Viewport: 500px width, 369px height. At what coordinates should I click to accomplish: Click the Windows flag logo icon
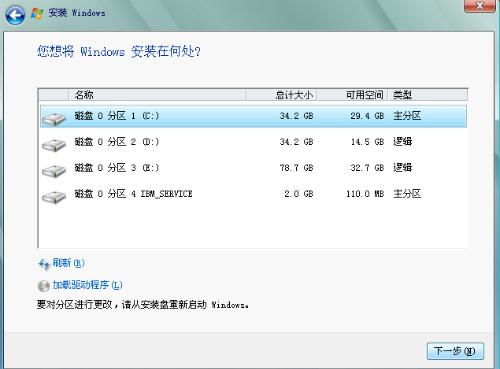(x=37, y=13)
